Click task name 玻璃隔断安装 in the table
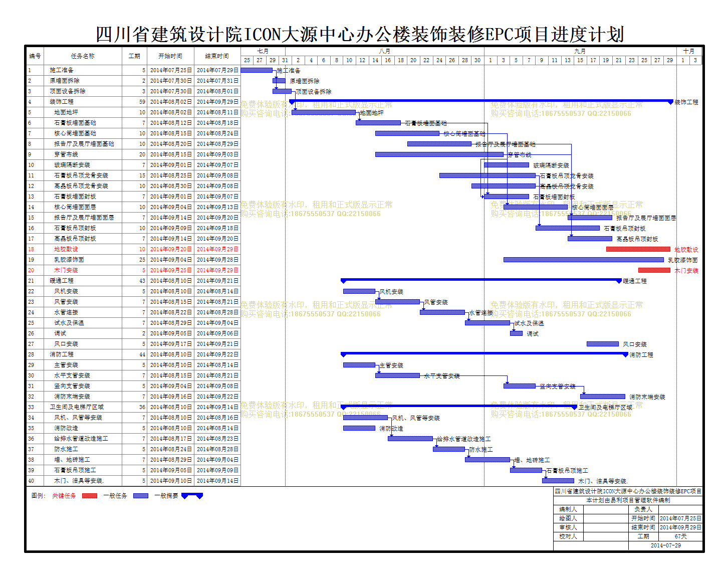Viewport: 728px width, 576px height. point(72,165)
